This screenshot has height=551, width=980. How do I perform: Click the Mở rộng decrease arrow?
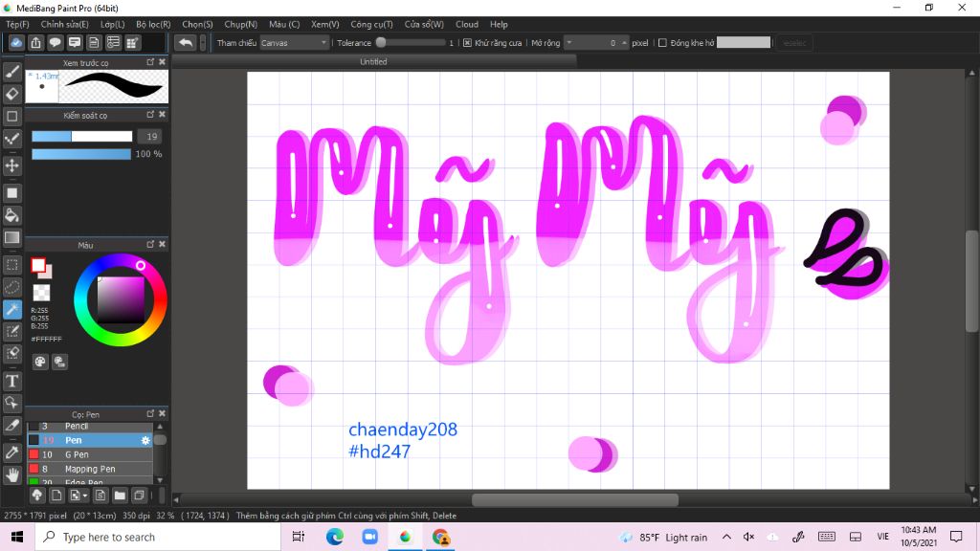point(568,43)
